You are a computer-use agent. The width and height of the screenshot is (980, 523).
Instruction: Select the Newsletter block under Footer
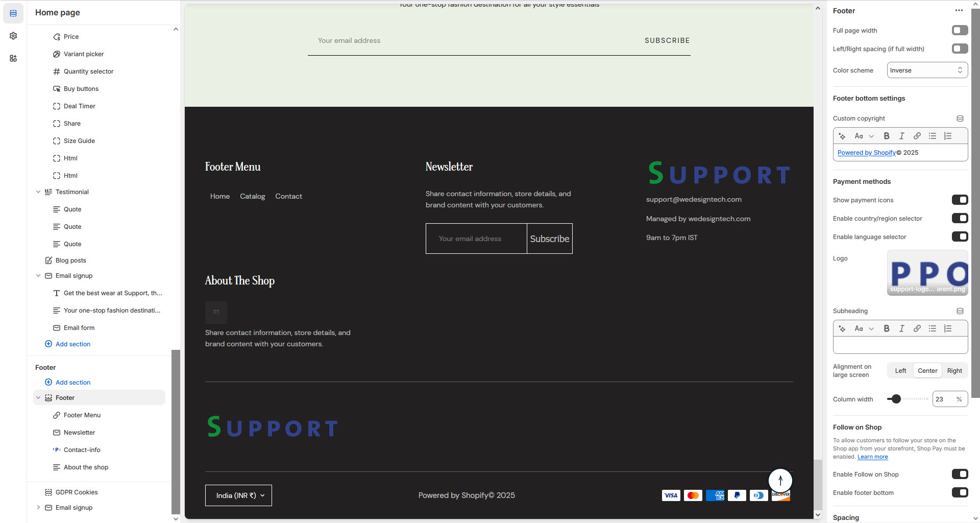click(79, 433)
